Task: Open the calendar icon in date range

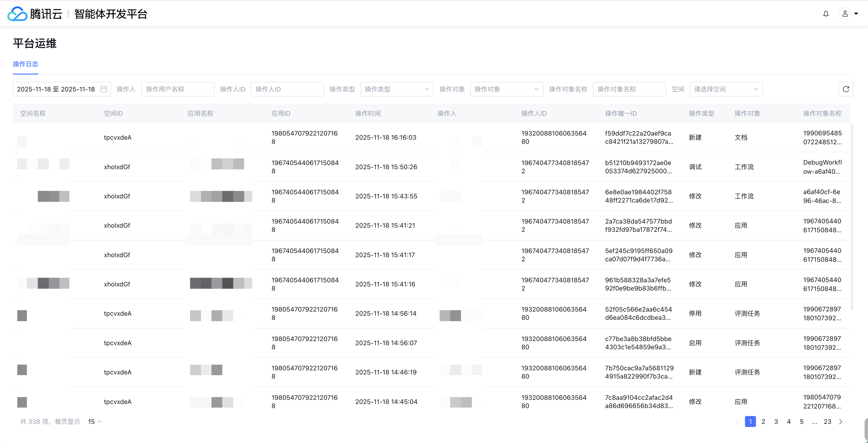Action: pos(104,89)
